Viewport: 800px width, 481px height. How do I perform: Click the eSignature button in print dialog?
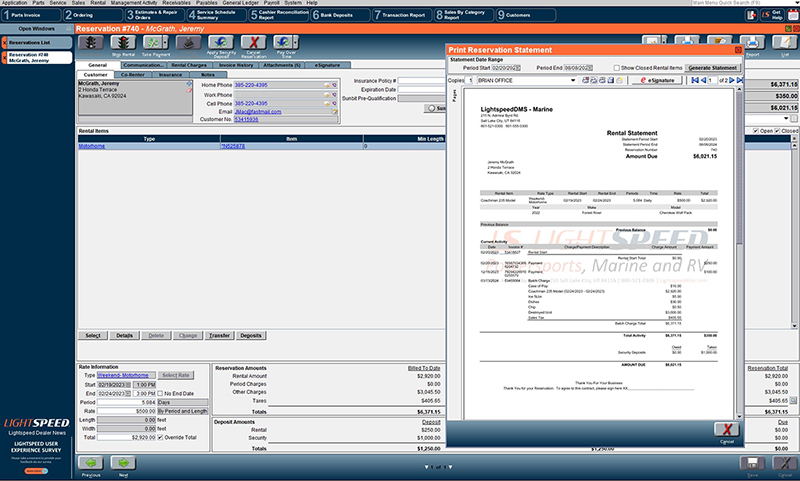(x=658, y=81)
